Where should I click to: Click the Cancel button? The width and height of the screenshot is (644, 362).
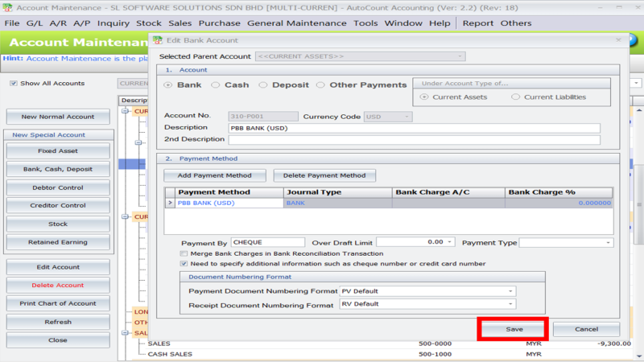(x=587, y=329)
